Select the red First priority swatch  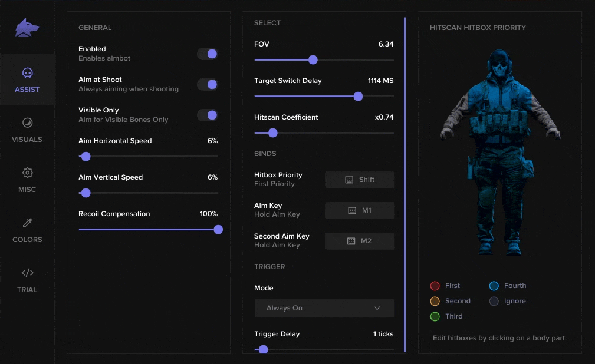point(435,286)
